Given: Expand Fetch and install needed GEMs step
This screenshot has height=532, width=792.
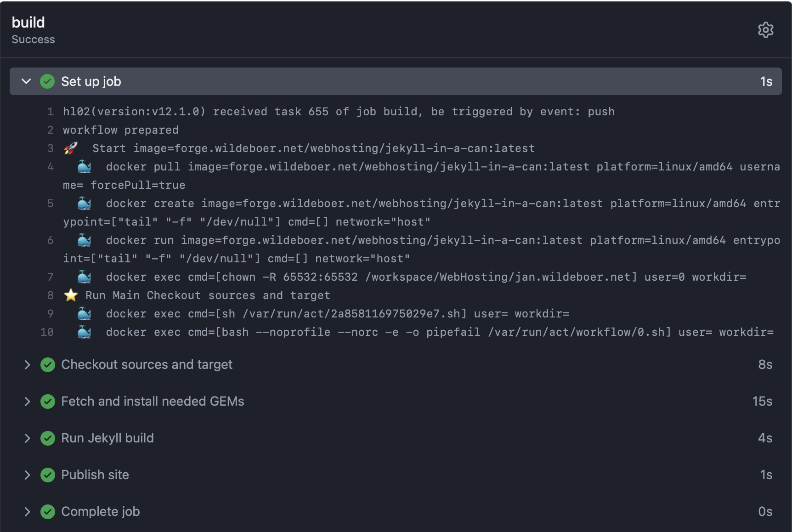Looking at the screenshot, I should tap(27, 401).
